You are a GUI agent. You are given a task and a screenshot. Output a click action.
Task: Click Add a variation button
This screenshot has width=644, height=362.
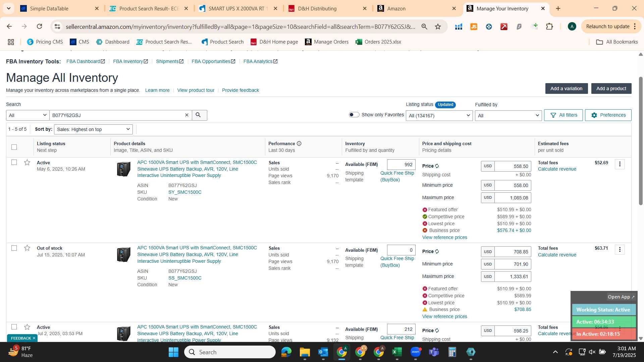coord(566,88)
